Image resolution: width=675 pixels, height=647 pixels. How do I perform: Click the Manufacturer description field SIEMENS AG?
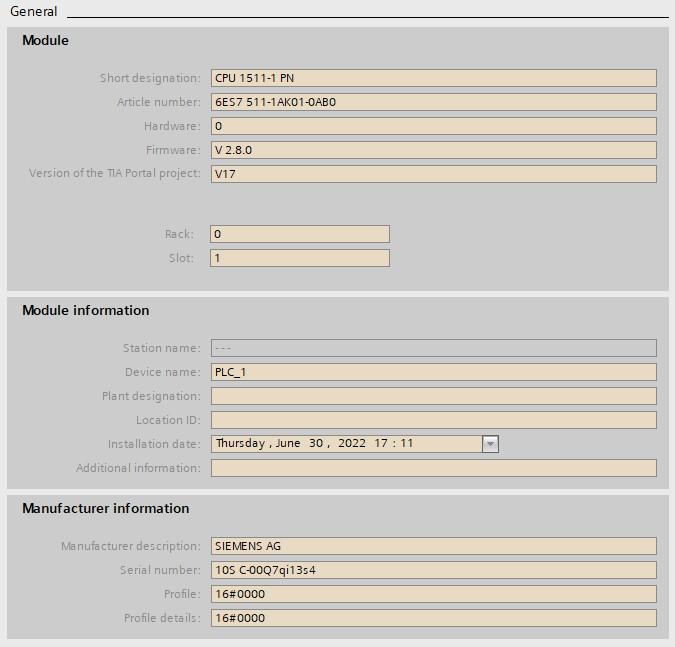tap(433, 546)
